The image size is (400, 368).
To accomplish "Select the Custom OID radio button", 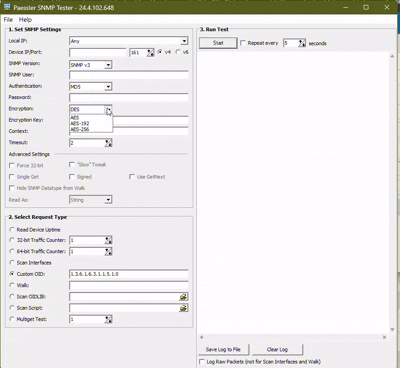I will [12, 274].
